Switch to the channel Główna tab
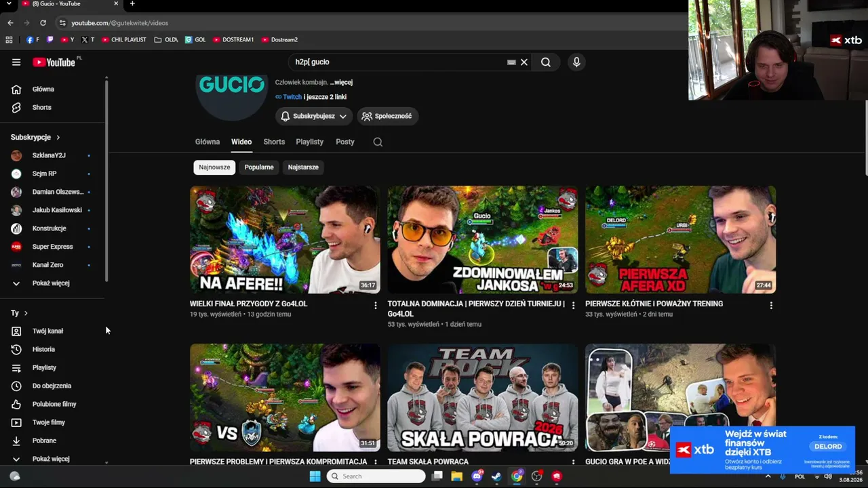868x488 pixels. [x=208, y=142]
